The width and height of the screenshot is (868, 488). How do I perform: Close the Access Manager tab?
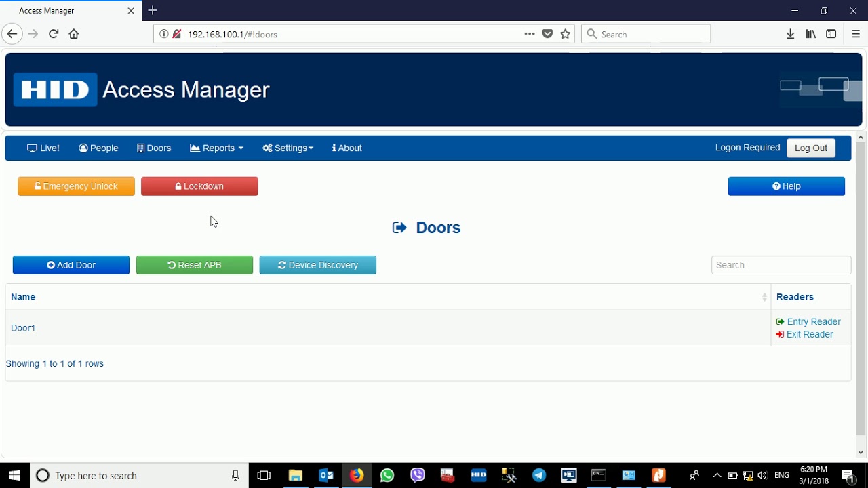tap(131, 11)
